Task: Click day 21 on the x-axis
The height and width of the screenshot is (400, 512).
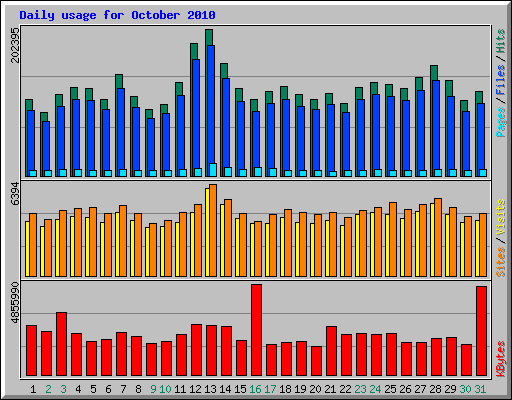Action: coord(330,389)
